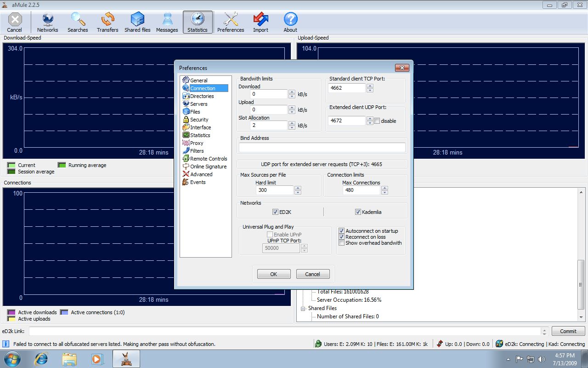Screen dimensions: 588x368
Task: Select Filters in preferences list
Action: (193, 151)
